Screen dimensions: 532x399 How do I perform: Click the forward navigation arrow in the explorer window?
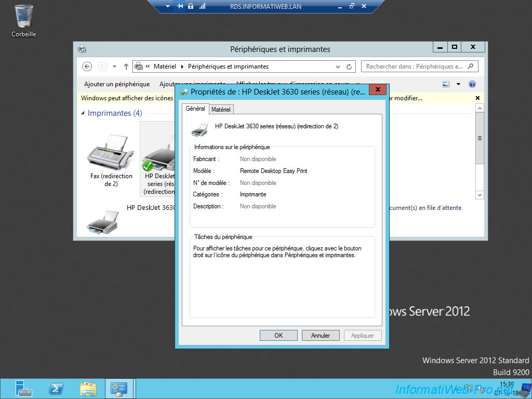pyautogui.click(x=102, y=66)
